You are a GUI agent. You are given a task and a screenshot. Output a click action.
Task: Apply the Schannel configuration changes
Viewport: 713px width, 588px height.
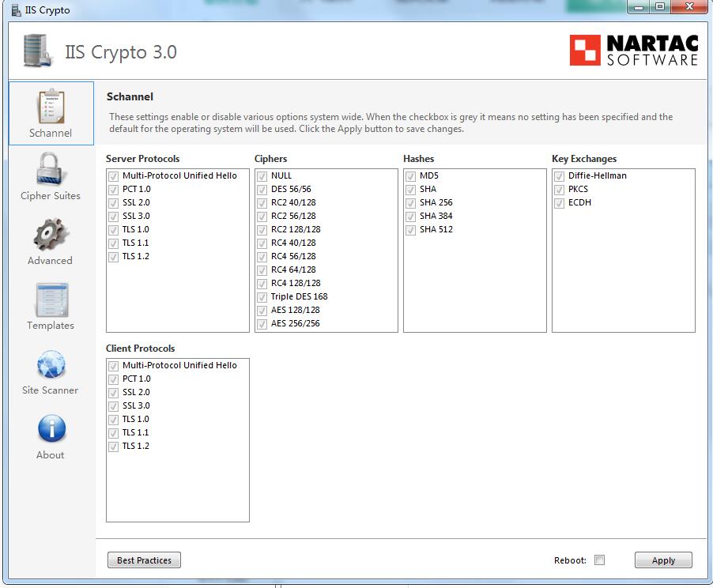tap(662, 560)
